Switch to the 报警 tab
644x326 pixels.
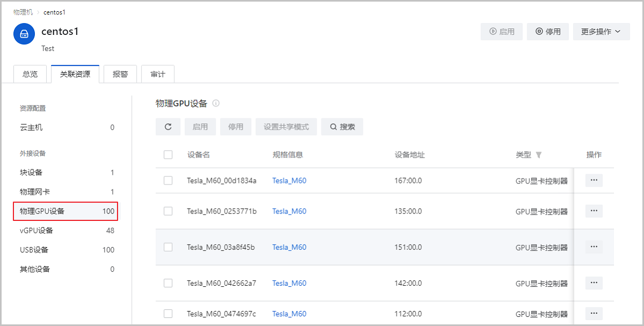(x=120, y=73)
